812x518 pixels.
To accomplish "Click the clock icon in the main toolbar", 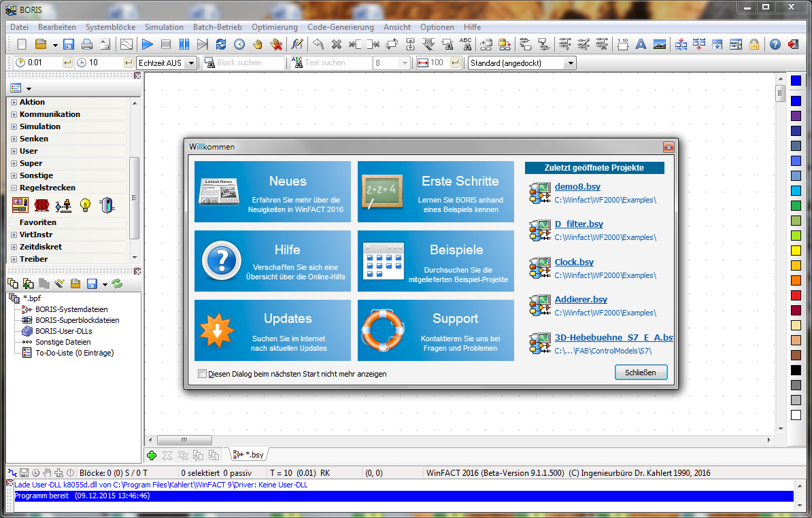I will [239, 44].
